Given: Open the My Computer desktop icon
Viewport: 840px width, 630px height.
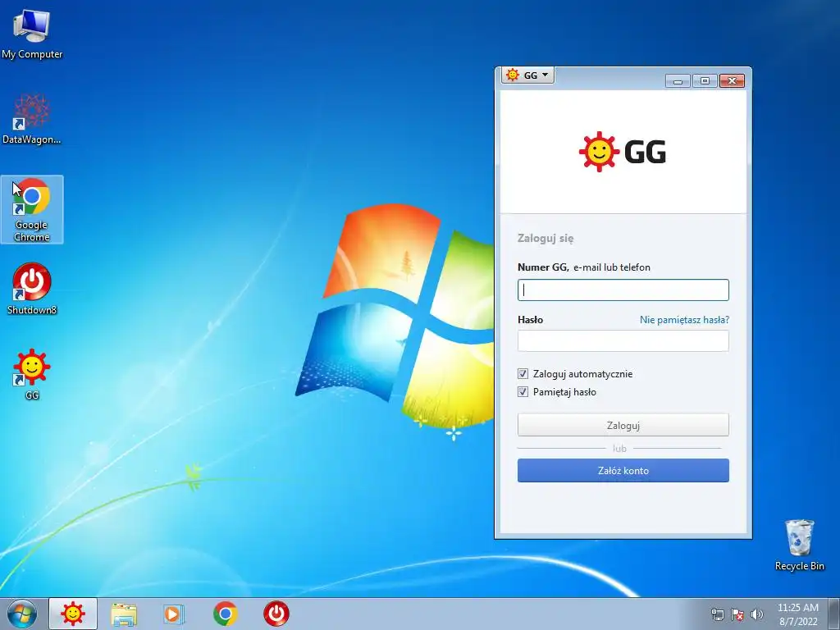Looking at the screenshot, I should pos(32,34).
